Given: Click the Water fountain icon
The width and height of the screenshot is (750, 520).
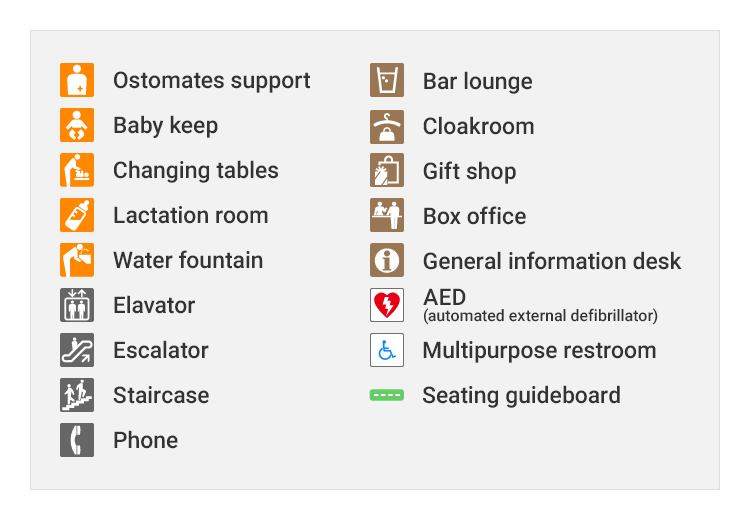Looking at the screenshot, I should [x=77, y=260].
